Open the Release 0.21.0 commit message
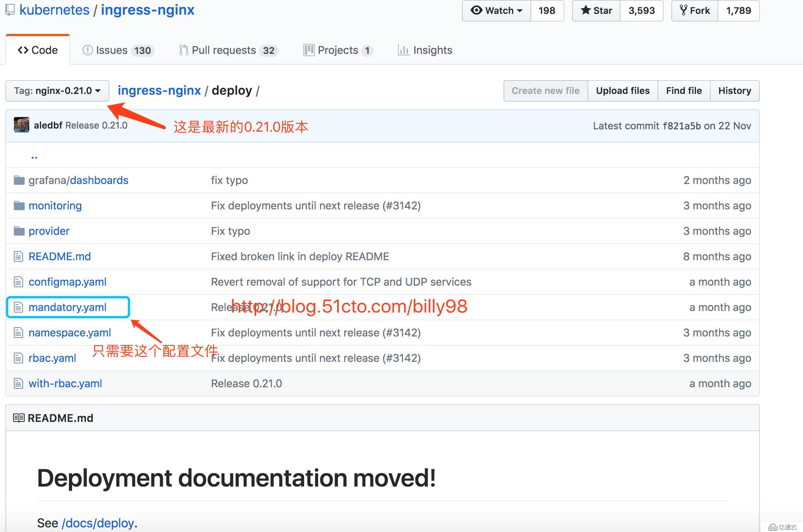This screenshot has width=803, height=532. tap(96, 125)
